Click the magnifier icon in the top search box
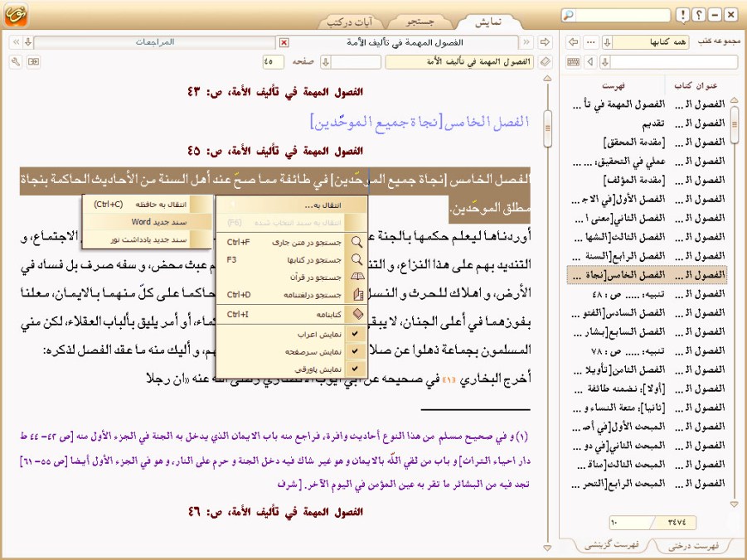747x560 pixels. [x=569, y=15]
